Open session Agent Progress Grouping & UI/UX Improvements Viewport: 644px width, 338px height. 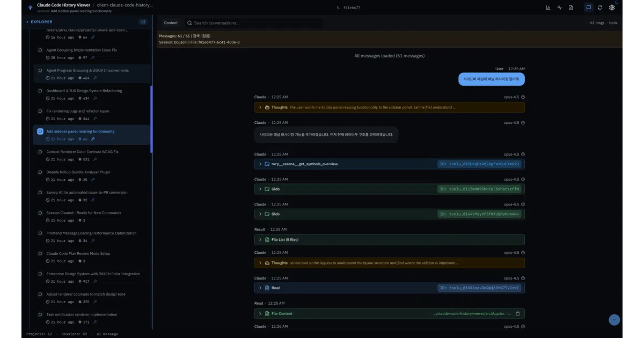click(91, 74)
